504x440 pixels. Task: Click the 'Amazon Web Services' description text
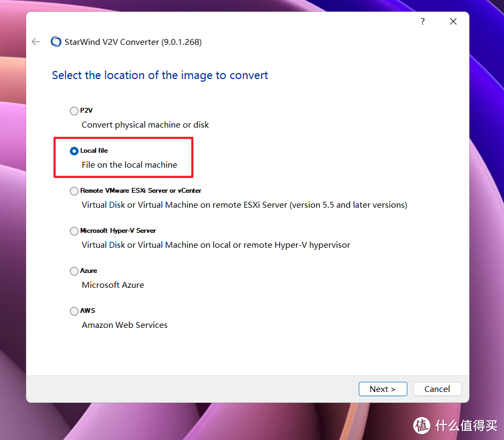[125, 325]
